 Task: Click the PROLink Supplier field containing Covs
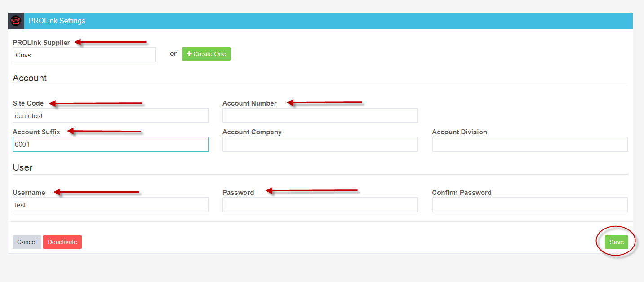(84, 55)
